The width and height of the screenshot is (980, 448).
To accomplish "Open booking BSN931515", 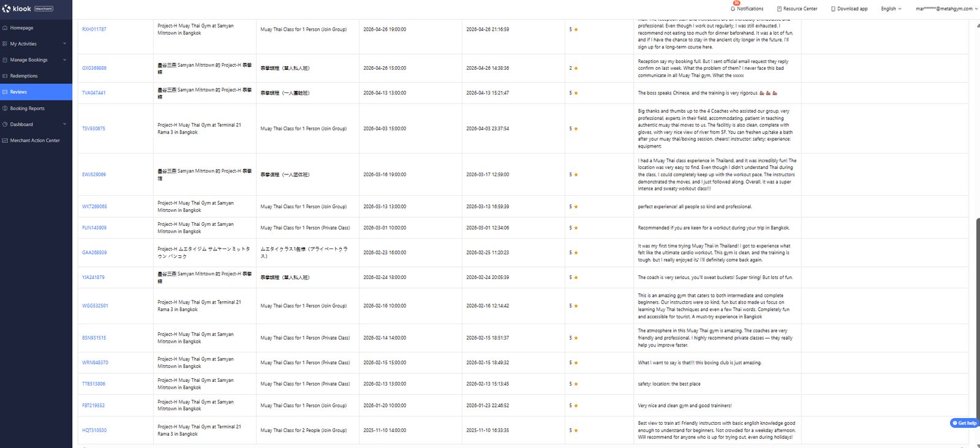I will (x=94, y=338).
